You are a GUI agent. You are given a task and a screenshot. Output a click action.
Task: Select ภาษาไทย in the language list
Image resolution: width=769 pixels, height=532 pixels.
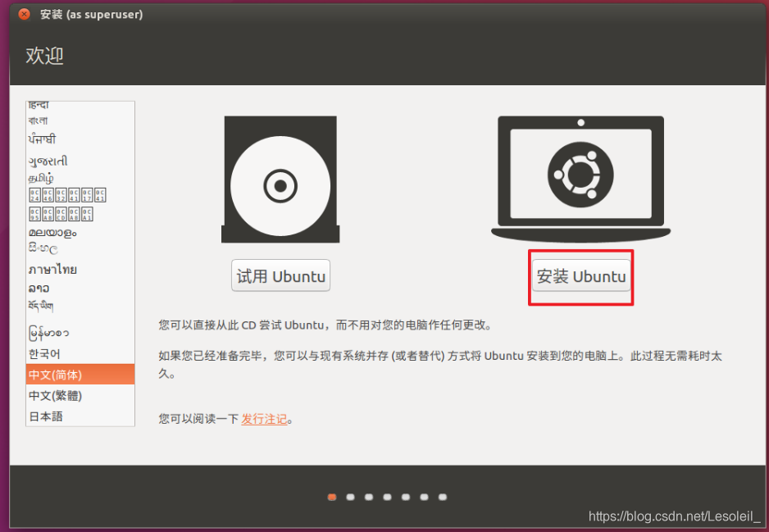(80, 269)
